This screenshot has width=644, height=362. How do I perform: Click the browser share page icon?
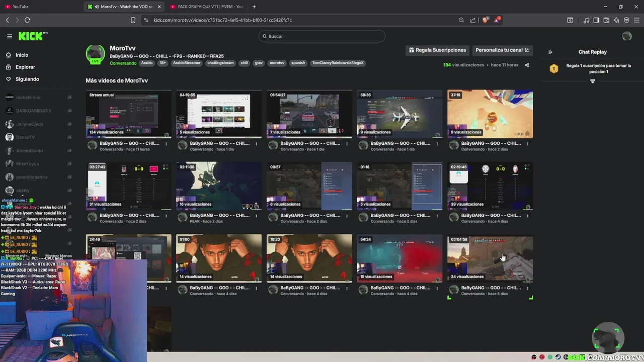(x=473, y=20)
